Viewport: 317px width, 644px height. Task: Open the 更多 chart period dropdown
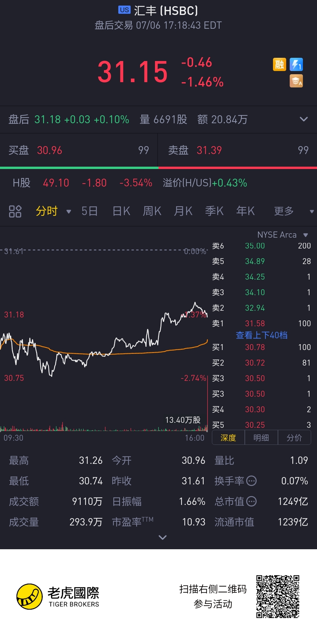click(312, 211)
